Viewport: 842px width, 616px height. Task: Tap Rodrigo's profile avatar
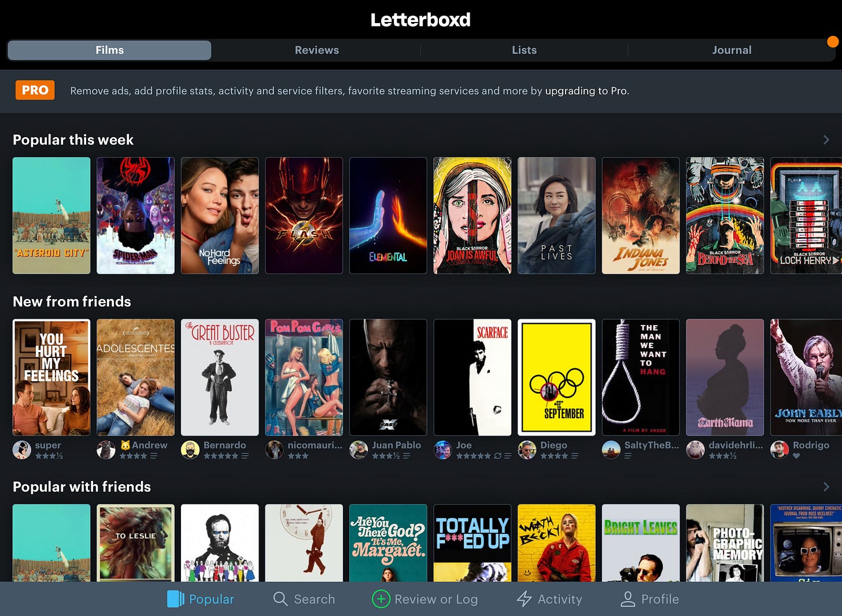[x=780, y=450]
